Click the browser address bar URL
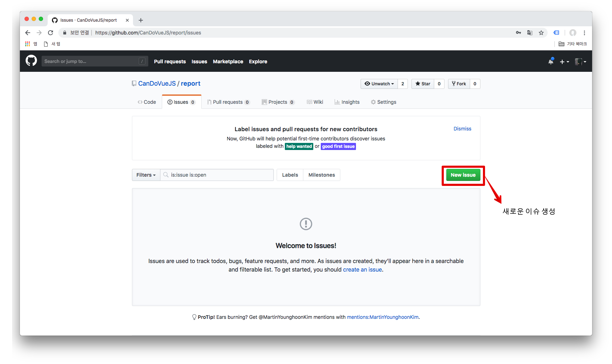Viewport: 612px width, 364px height. coord(148,33)
